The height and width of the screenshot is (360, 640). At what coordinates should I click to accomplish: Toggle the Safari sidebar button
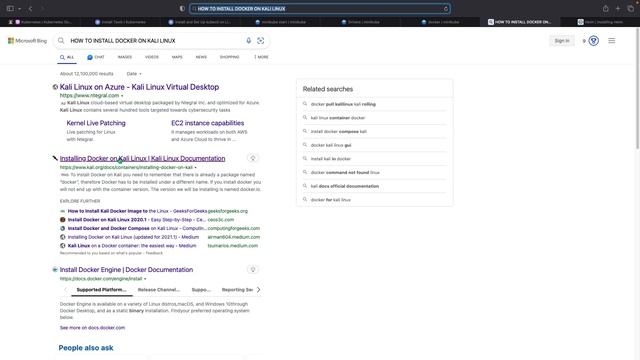coord(10,8)
